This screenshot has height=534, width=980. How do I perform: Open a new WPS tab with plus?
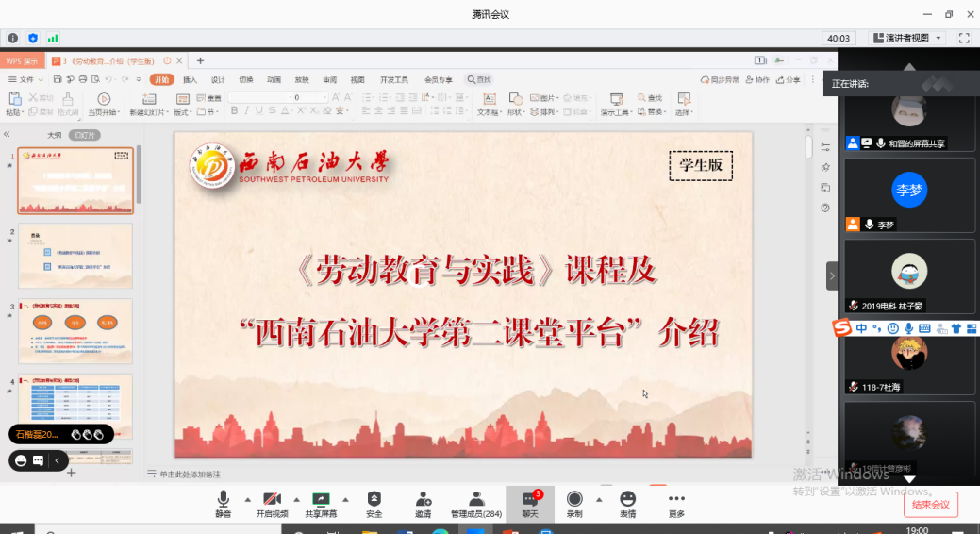(200, 60)
